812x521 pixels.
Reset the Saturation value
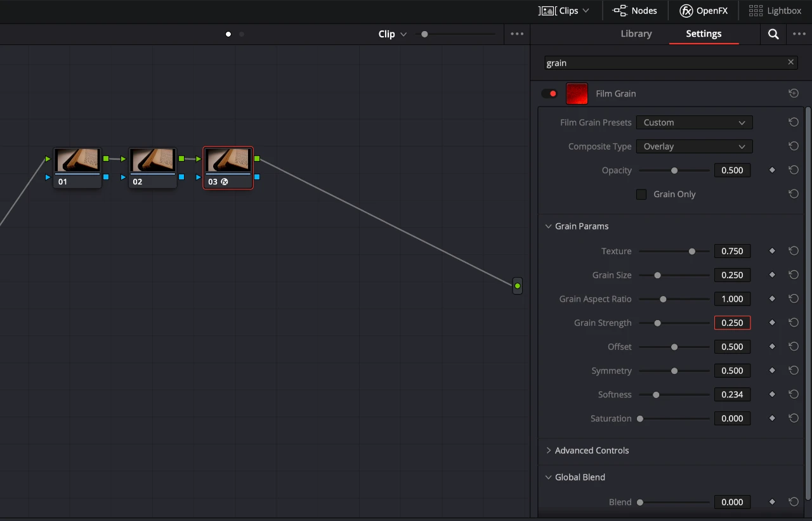click(793, 418)
